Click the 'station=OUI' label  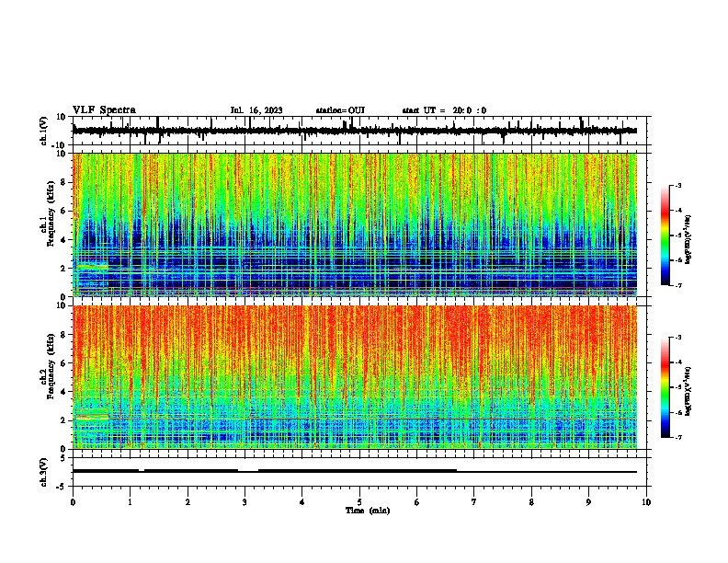click(x=340, y=110)
